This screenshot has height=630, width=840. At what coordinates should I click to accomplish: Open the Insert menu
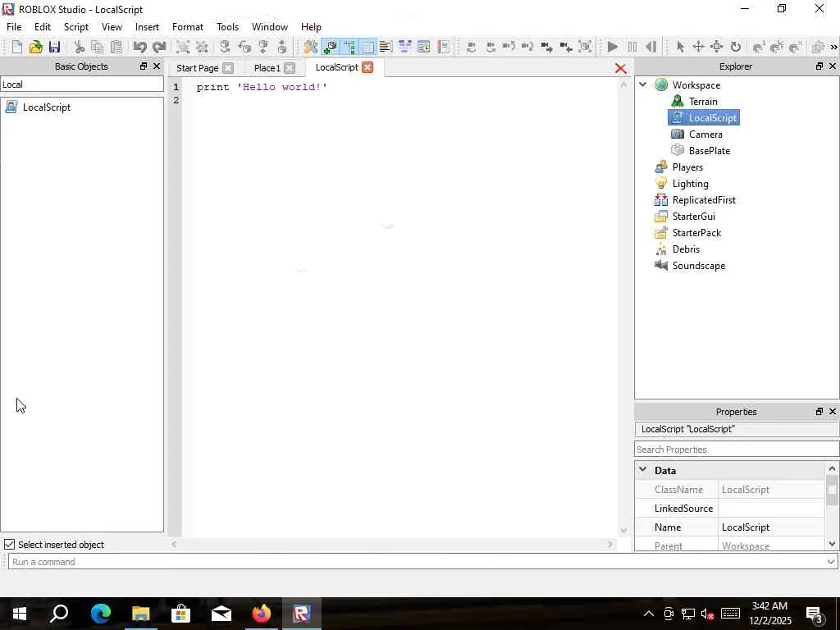pyautogui.click(x=147, y=27)
